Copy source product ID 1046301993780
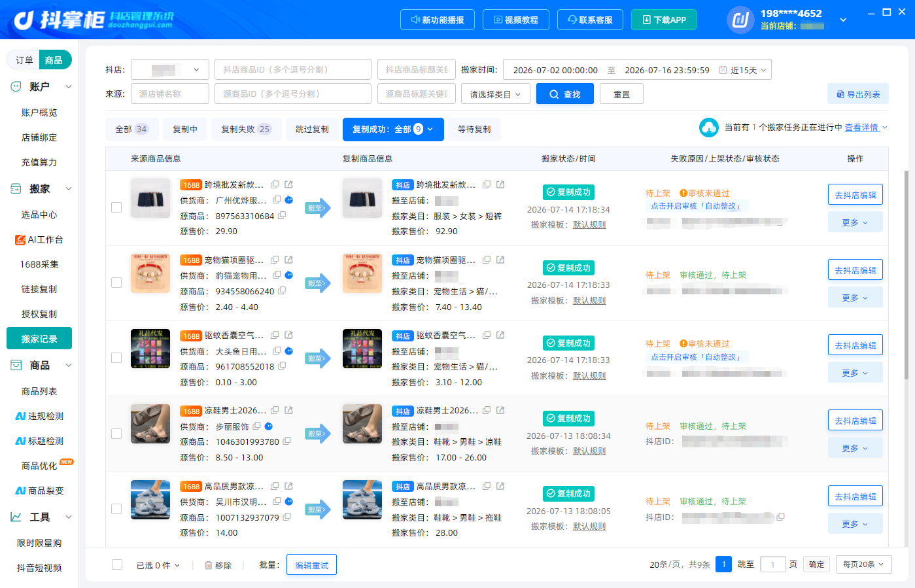915x588 pixels. point(286,441)
